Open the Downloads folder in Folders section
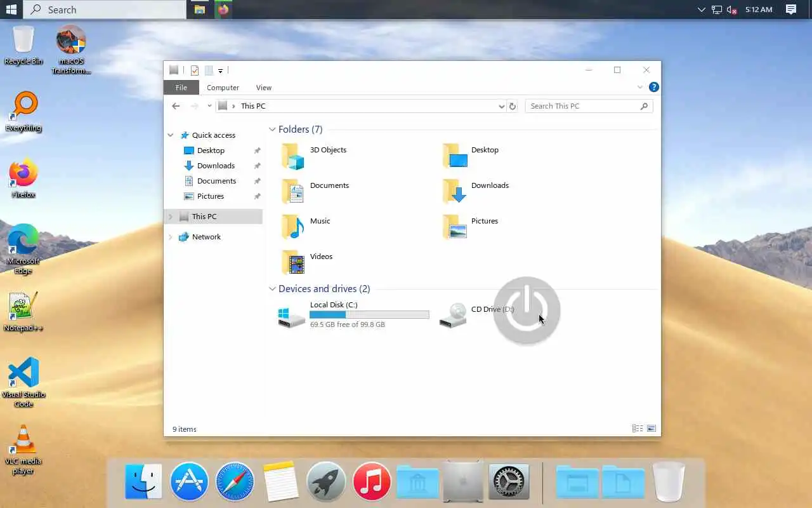The image size is (812, 508). click(x=476, y=191)
